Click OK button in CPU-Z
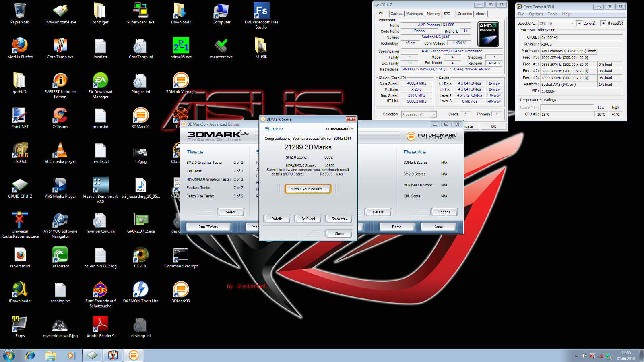Image resolution: width=644 pixels, height=362 pixels. click(x=493, y=126)
